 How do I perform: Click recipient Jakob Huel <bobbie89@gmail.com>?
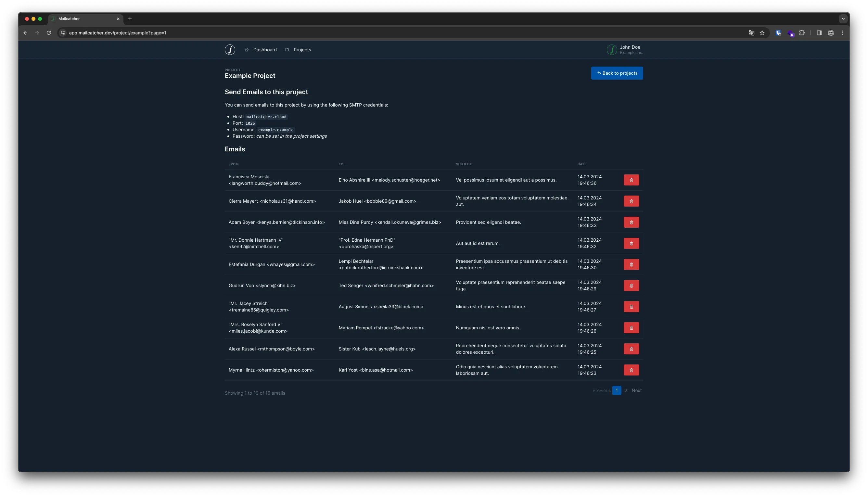[x=377, y=201]
